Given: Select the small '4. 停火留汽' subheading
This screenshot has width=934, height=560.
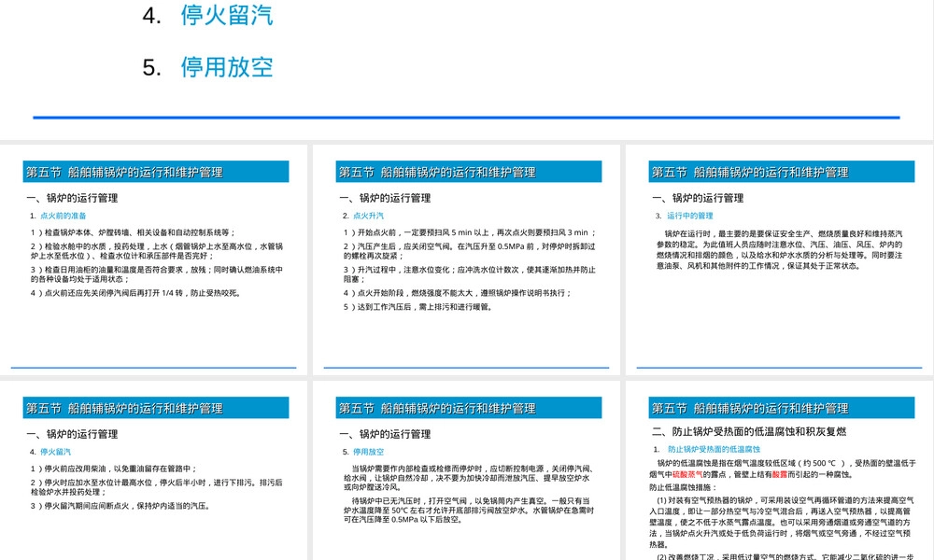Looking at the screenshot, I should [x=50, y=452].
